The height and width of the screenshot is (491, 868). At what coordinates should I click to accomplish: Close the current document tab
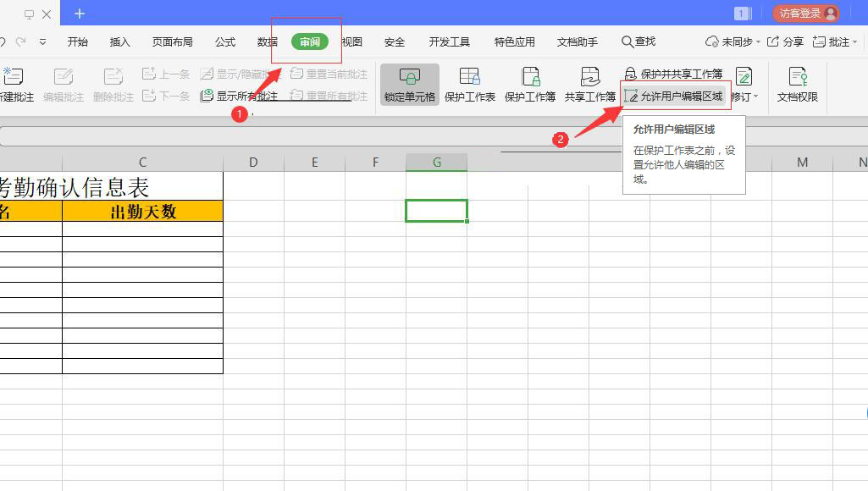47,14
